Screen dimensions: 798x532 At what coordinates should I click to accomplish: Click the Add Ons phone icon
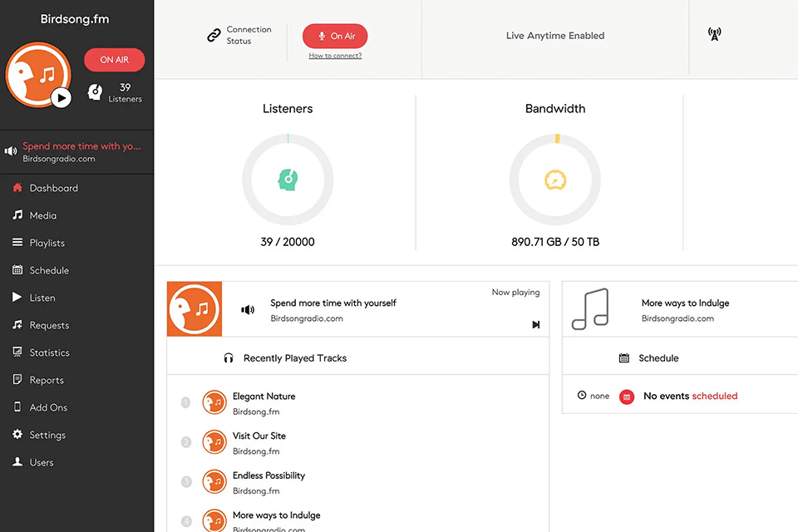(17, 406)
